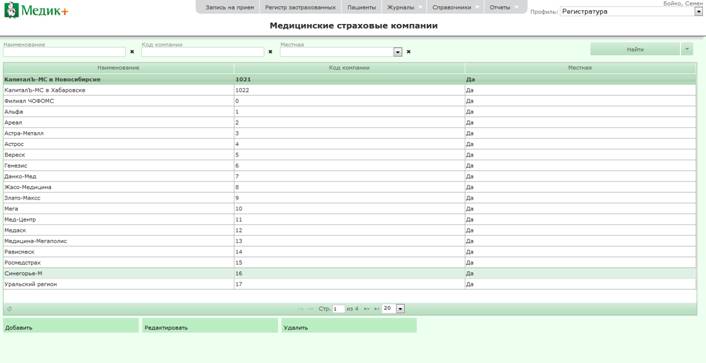Click the Найти search button
The width and height of the screenshot is (706, 363).
635,49
